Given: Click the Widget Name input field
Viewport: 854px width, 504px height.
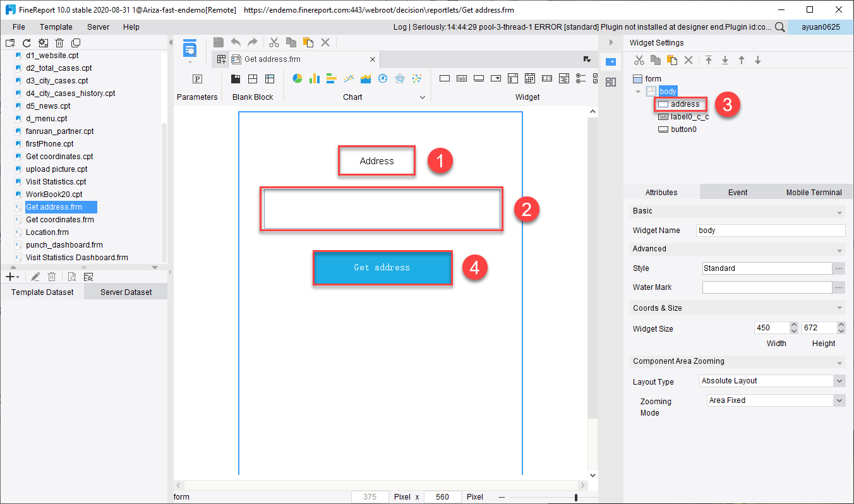Looking at the screenshot, I should [x=771, y=231].
